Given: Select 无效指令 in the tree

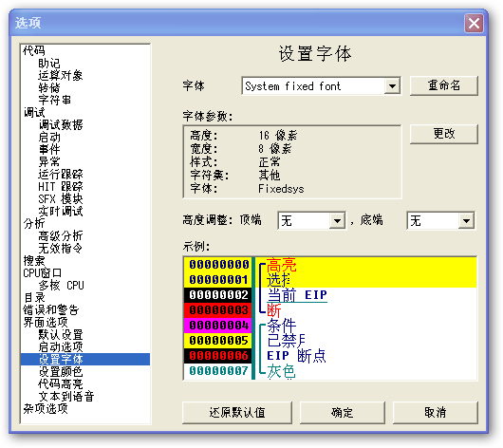Looking at the screenshot, I should 61,248.
